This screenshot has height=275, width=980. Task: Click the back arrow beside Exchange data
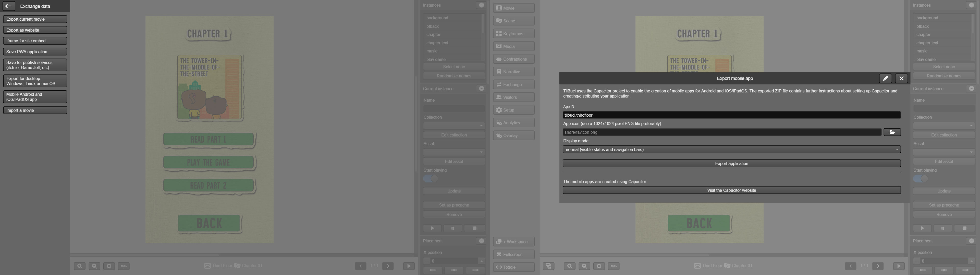tap(8, 6)
